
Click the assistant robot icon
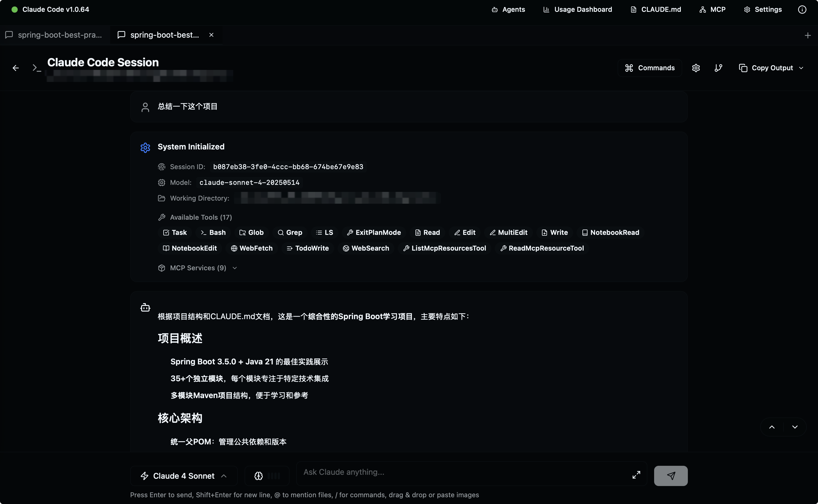click(145, 307)
